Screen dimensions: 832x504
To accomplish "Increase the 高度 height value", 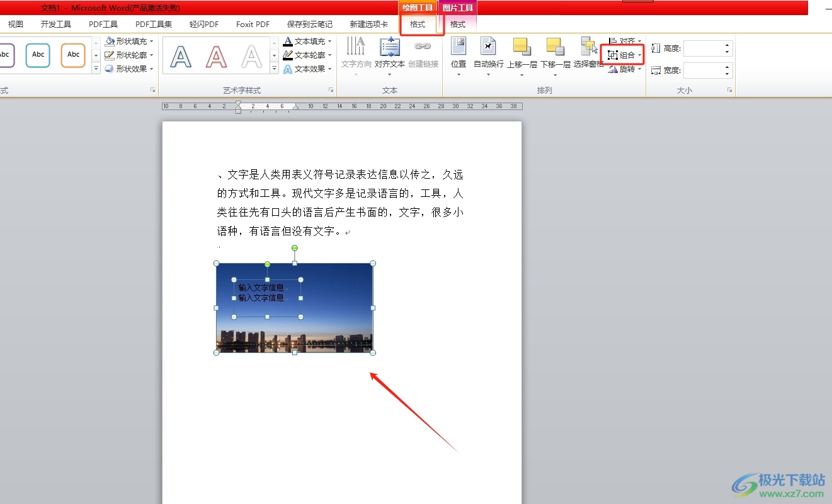I will coord(728,45).
